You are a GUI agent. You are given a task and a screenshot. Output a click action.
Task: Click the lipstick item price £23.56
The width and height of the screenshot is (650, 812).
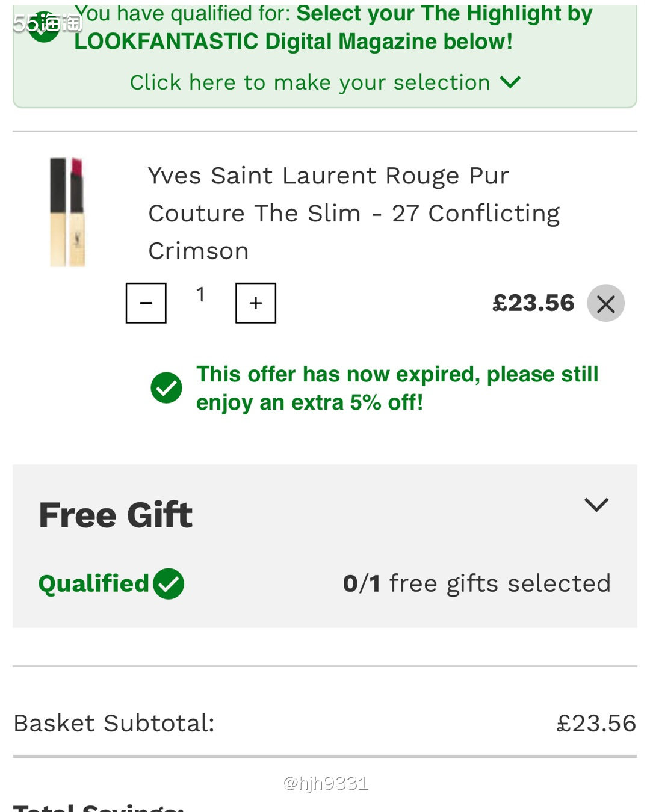[533, 303]
